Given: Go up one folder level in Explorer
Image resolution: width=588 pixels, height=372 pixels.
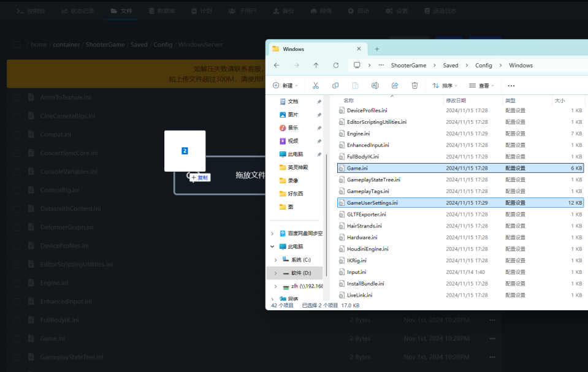Looking at the screenshot, I should (x=316, y=65).
